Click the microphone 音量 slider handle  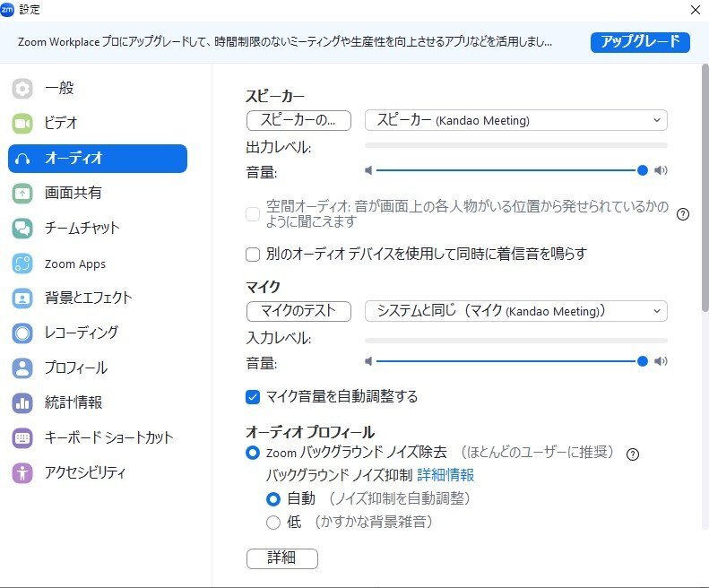[x=642, y=361]
